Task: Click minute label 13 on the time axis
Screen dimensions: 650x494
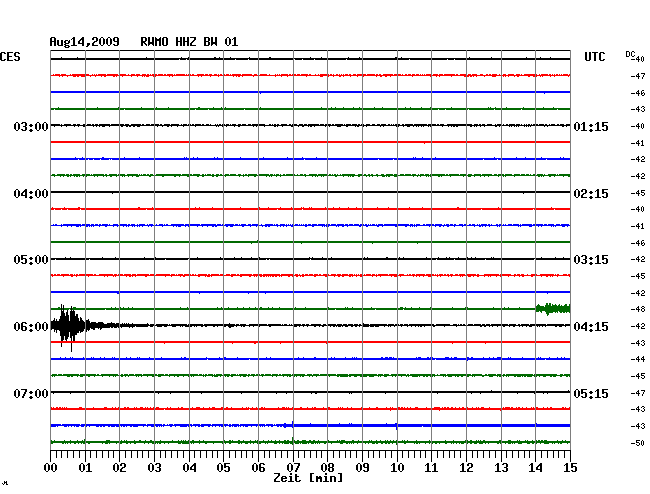Action: (x=501, y=468)
